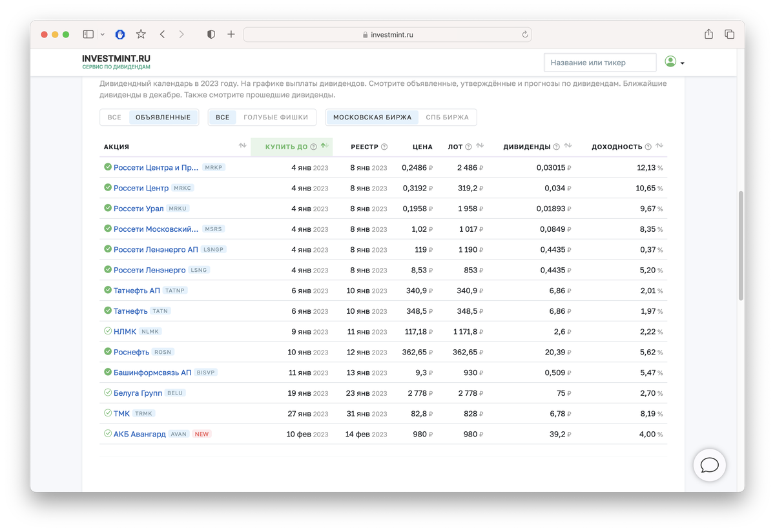Open the 'Россети Центр' MRKC link
775x532 pixels.
[141, 189]
